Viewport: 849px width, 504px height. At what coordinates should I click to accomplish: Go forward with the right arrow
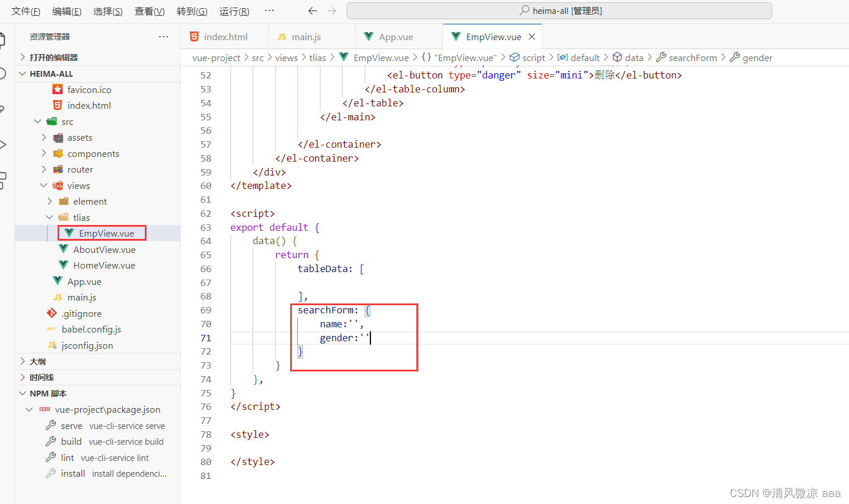pos(332,10)
